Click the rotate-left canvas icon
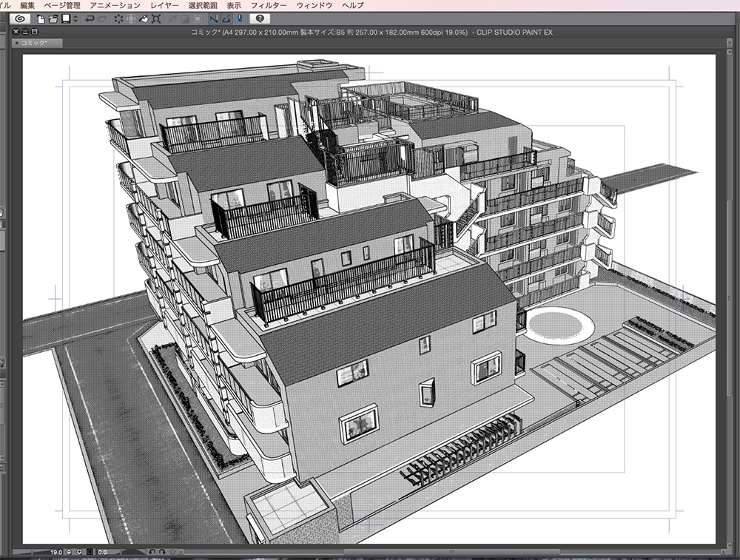The width and height of the screenshot is (740, 560). (x=152, y=551)
